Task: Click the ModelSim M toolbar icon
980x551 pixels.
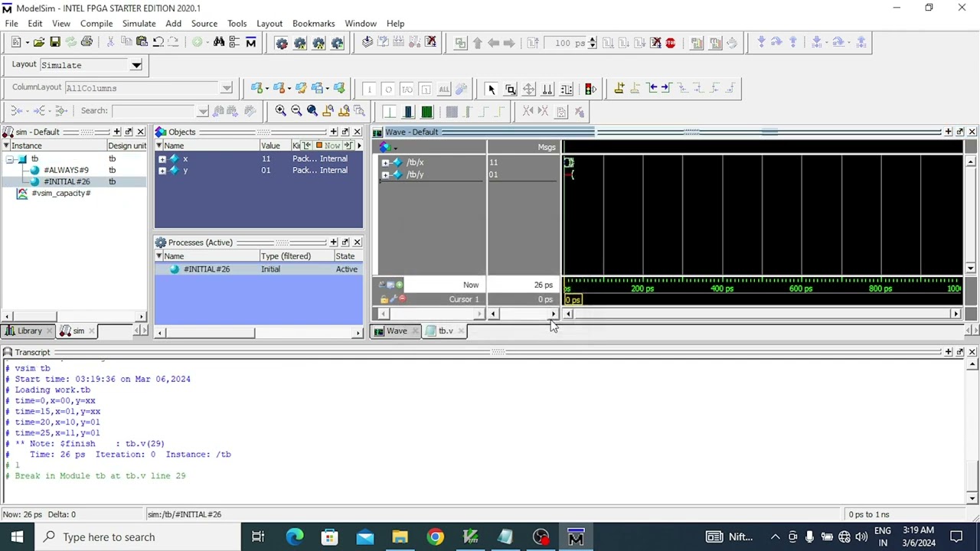Action: tap(250, 43)
